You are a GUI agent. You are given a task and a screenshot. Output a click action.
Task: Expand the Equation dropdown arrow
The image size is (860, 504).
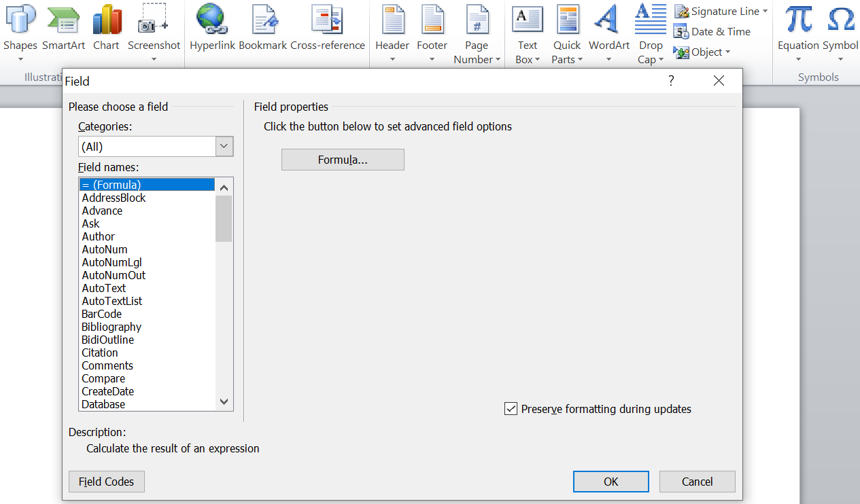pos(799,59)
